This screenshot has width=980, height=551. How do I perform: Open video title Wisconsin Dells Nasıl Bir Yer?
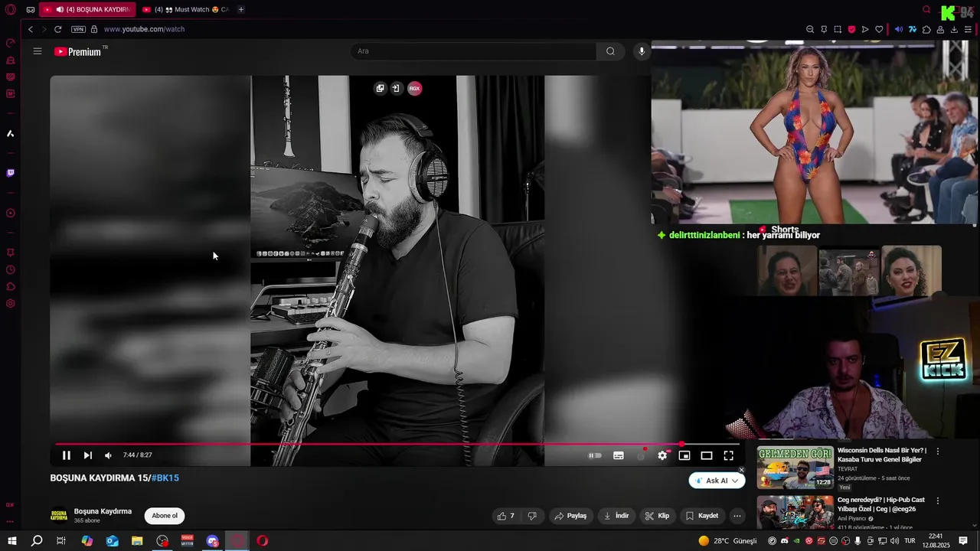coord(882,455)
